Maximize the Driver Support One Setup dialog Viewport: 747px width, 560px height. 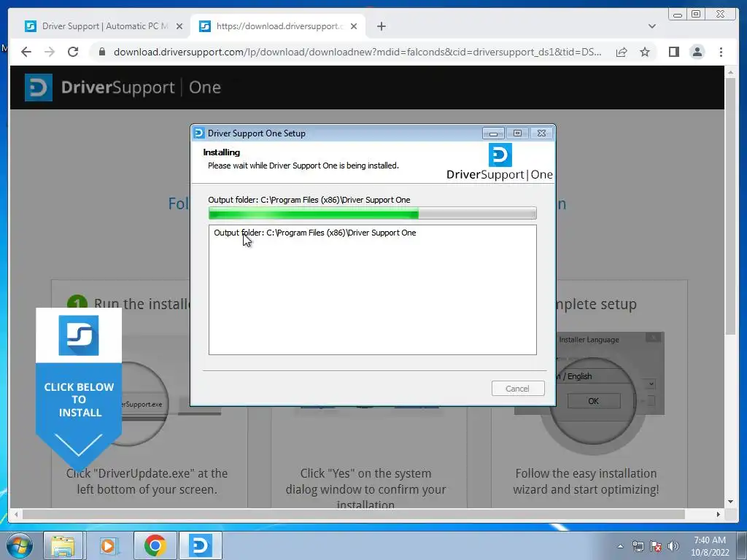coord(517,133)
